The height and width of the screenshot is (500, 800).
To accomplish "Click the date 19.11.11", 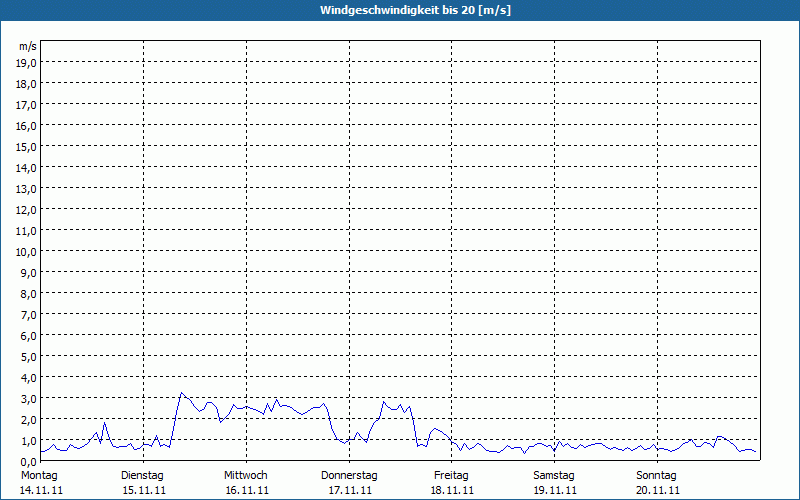I will 555,491.
